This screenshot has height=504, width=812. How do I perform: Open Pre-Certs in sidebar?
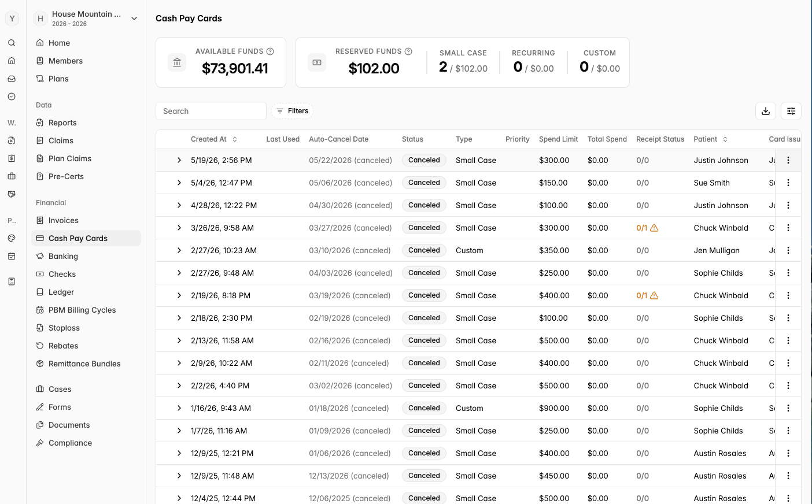86,176
